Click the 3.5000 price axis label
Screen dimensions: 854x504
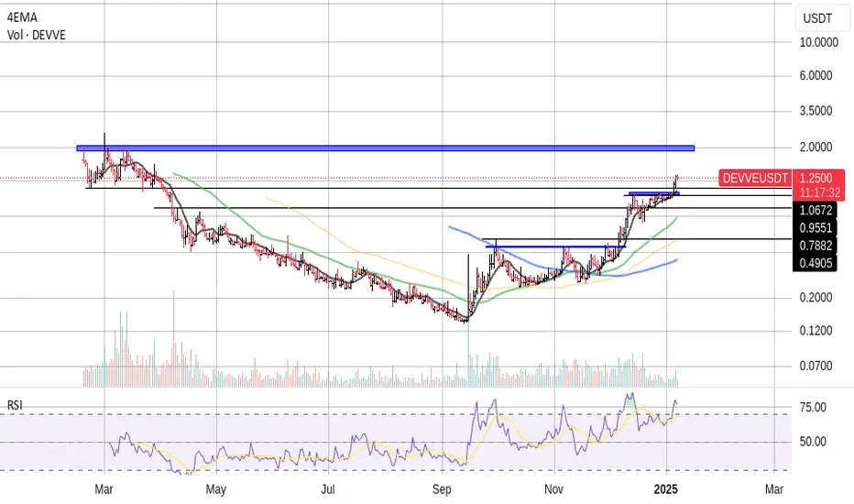[x=816, y=111]
